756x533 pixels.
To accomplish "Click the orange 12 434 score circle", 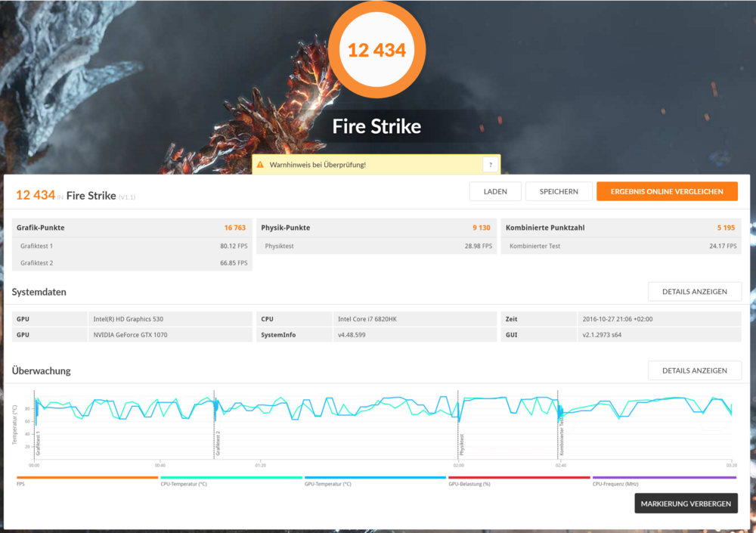I will pyautogui.click(x=376, y=50).
